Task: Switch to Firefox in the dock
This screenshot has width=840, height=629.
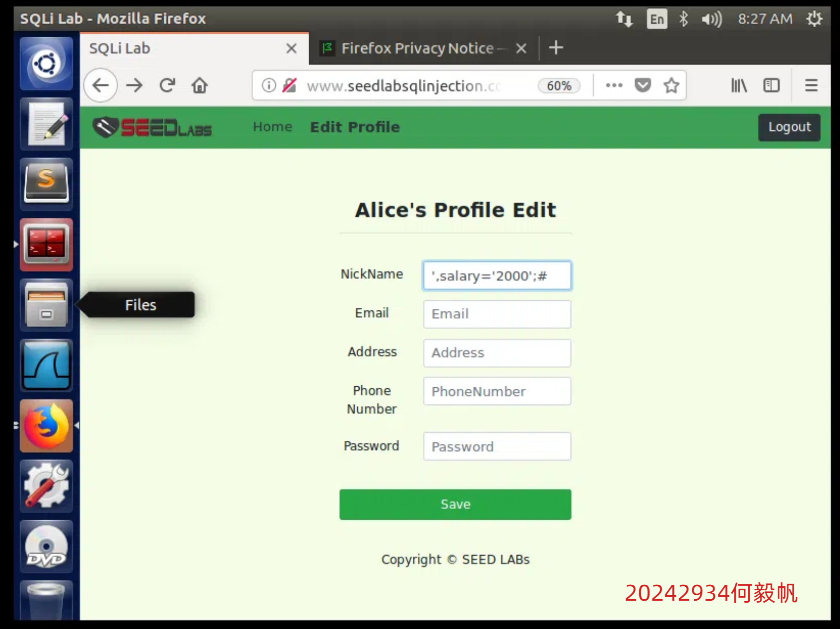Action: pyautogui.click(x=46, y=426)
